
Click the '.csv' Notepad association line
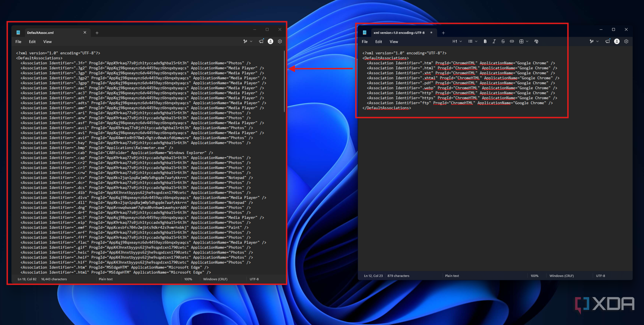click(137, 178)
